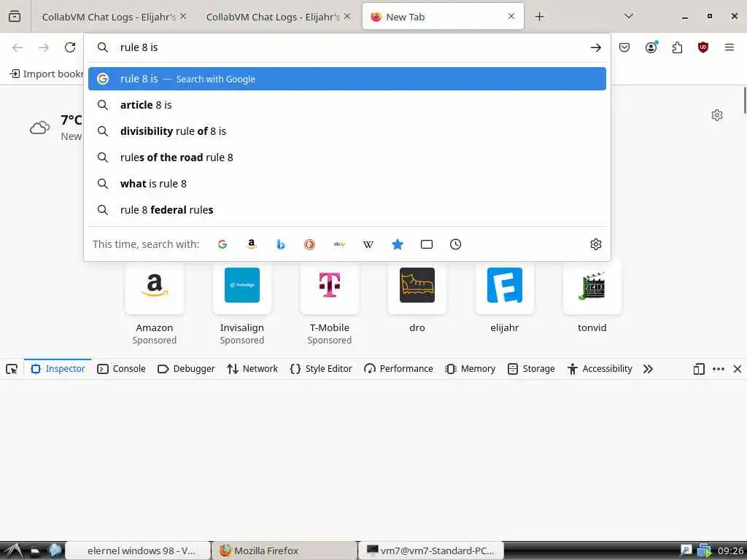Select 'rule 8 is — Search with Google' suggestion
The image size is (747, 560).
347,79
